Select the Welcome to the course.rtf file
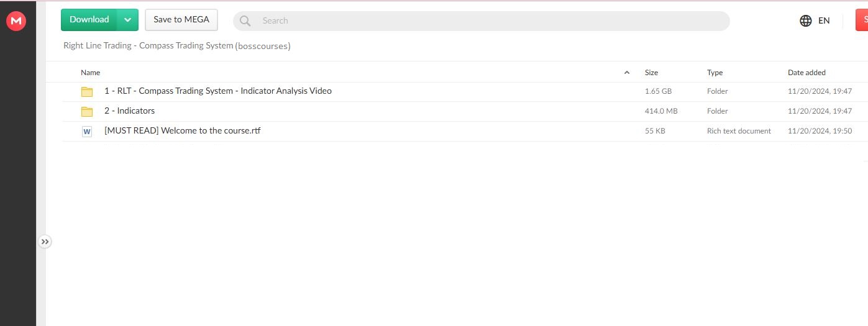The height and width of the screenshot is (326, 868). point(182,131)
